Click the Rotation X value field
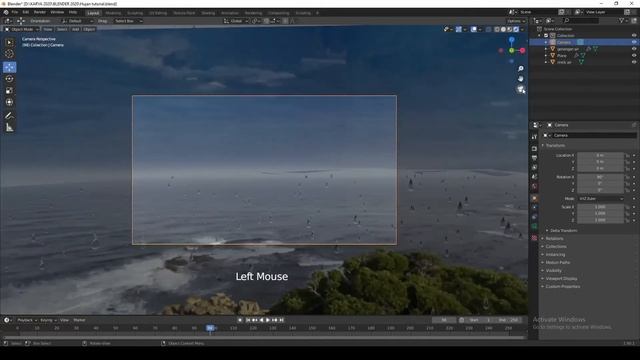 (600, 177)
